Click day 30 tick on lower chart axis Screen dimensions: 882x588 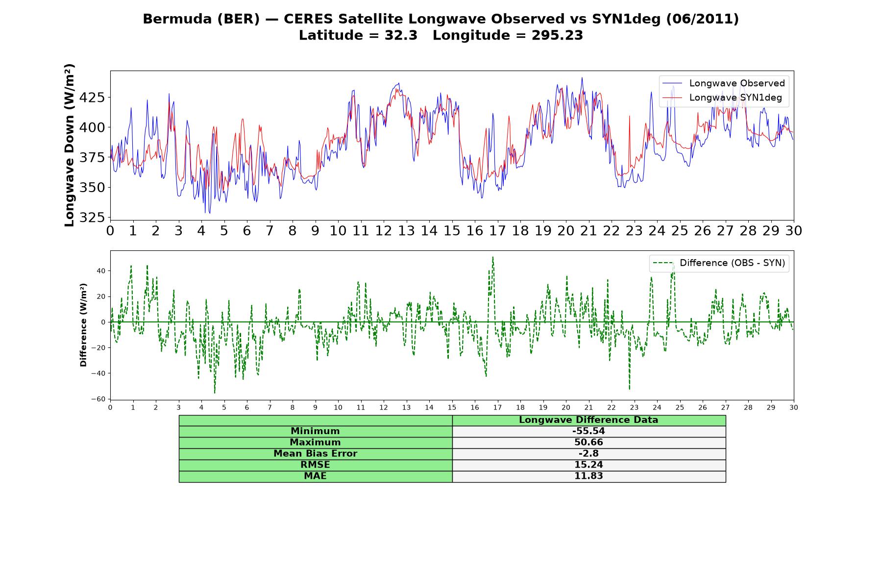pyautogui.click(x=794, y=408)
